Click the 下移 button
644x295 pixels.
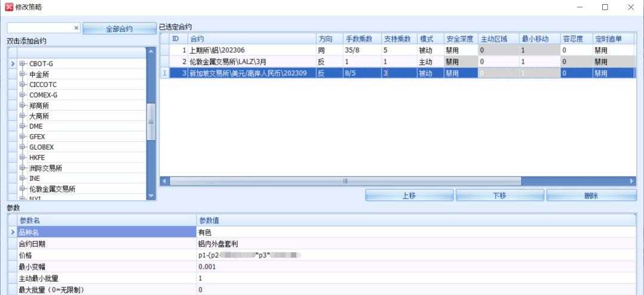[500, 195]
